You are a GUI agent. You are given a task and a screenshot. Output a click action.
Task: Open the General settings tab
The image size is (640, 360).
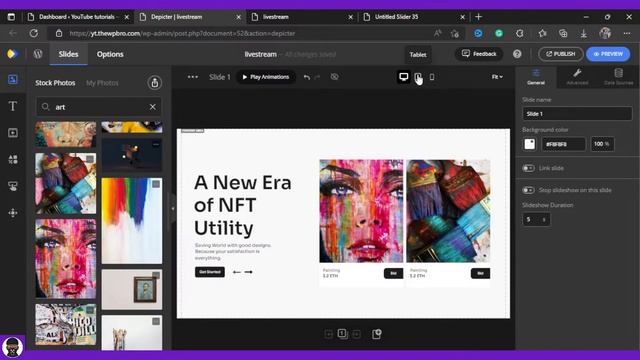(536, 77)
